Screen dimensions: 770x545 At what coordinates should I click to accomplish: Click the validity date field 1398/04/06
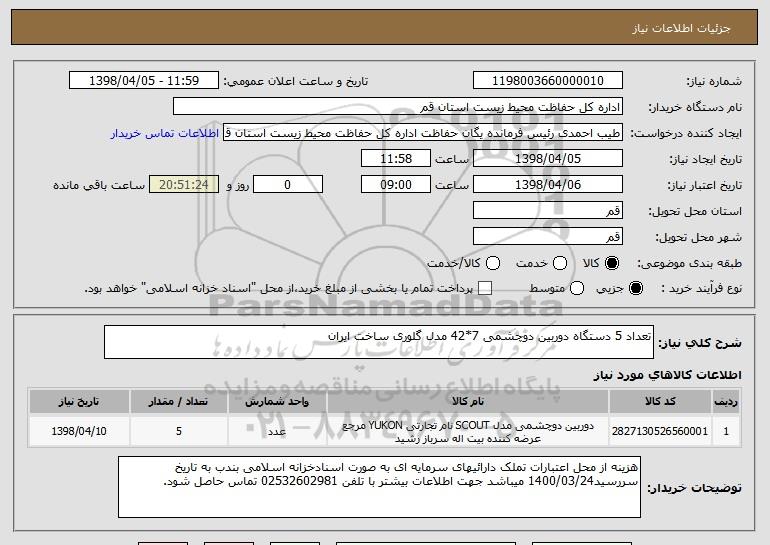548,185
